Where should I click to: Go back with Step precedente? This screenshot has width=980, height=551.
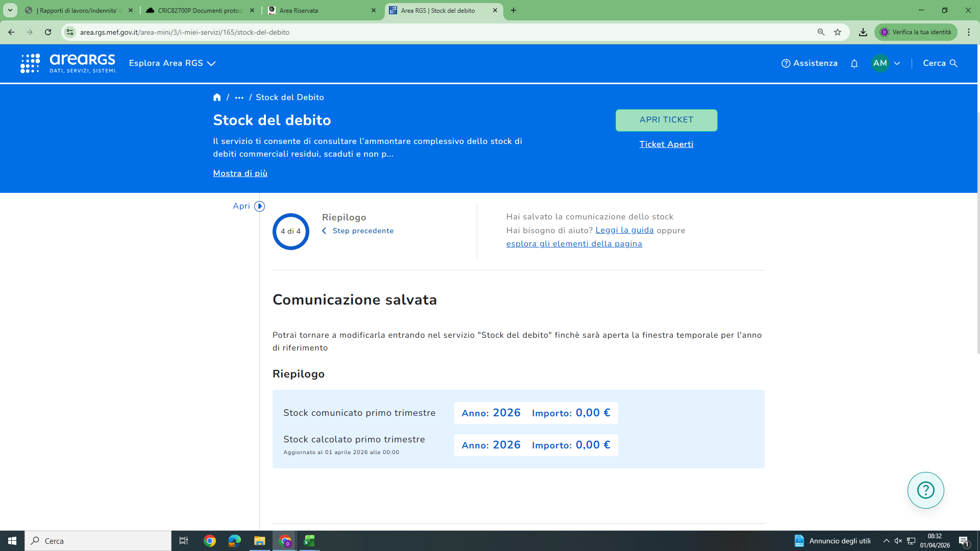pyautogui.click(x=358, y=231)
